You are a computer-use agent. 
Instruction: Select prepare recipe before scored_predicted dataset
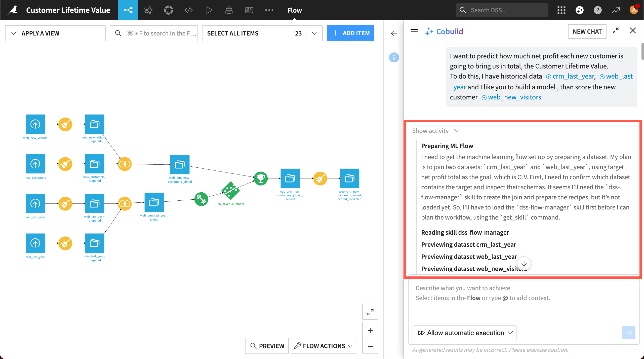click(320, 178)
